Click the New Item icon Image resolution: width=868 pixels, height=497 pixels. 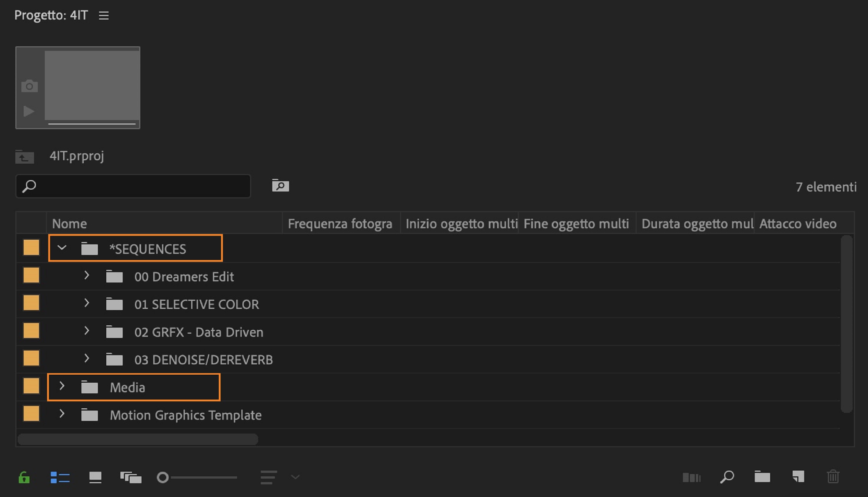(x=798, y=477)
